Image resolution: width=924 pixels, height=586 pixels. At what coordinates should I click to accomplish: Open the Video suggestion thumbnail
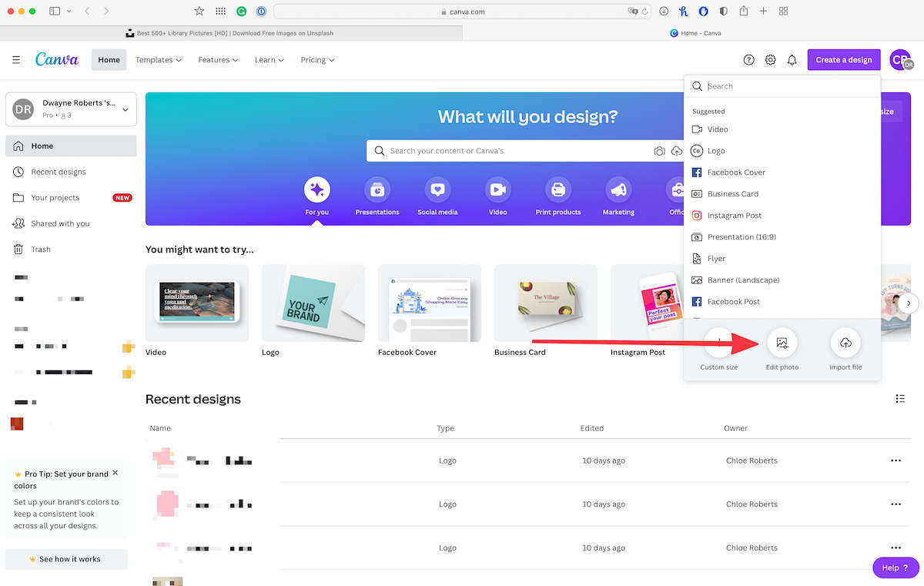197,303
